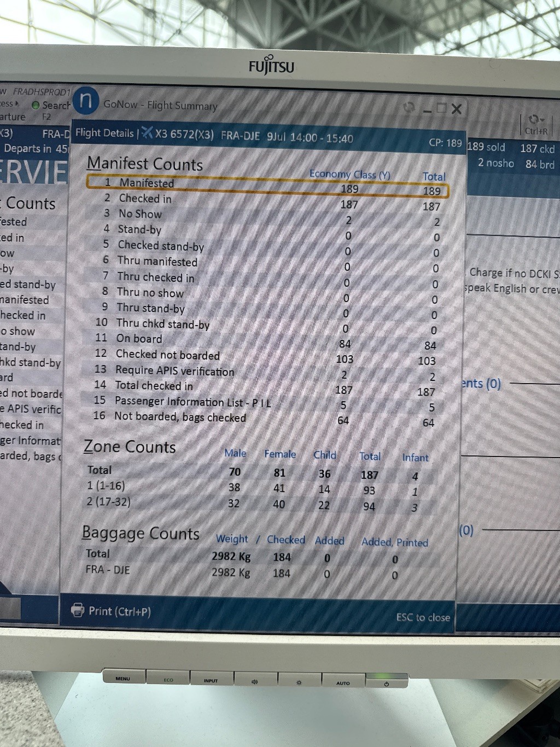Viewport: 560px width, 747px height.
Task: Click the Economy Class (Y) column header
Action: click(x=349, y=175)
